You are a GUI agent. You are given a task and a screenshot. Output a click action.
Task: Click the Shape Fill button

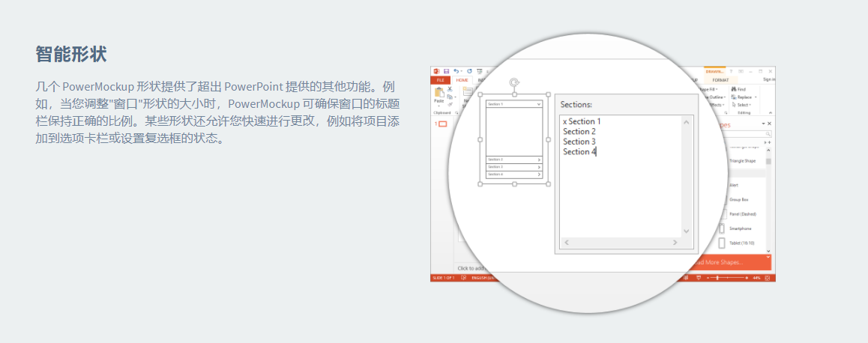click(708, 89)
